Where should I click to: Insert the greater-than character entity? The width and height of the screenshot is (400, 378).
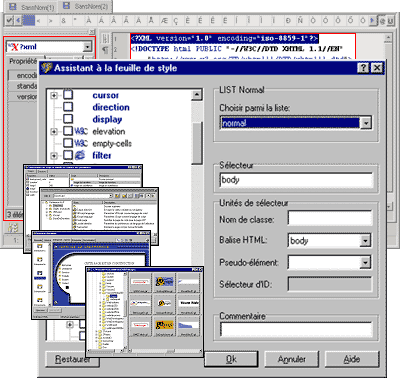(x=51, y=21)
